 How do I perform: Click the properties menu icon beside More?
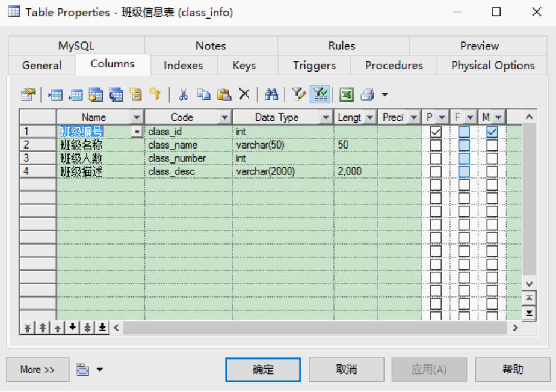(x=82, y=369)
